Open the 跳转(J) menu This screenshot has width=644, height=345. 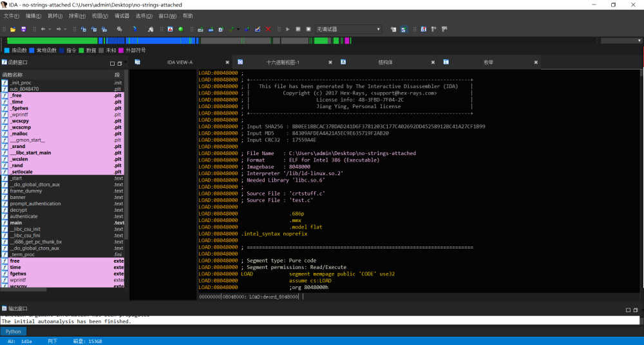click(55, 16)
